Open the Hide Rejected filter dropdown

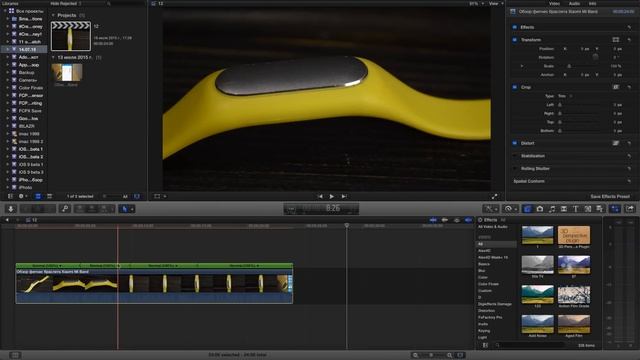click(x=66, y=3)
